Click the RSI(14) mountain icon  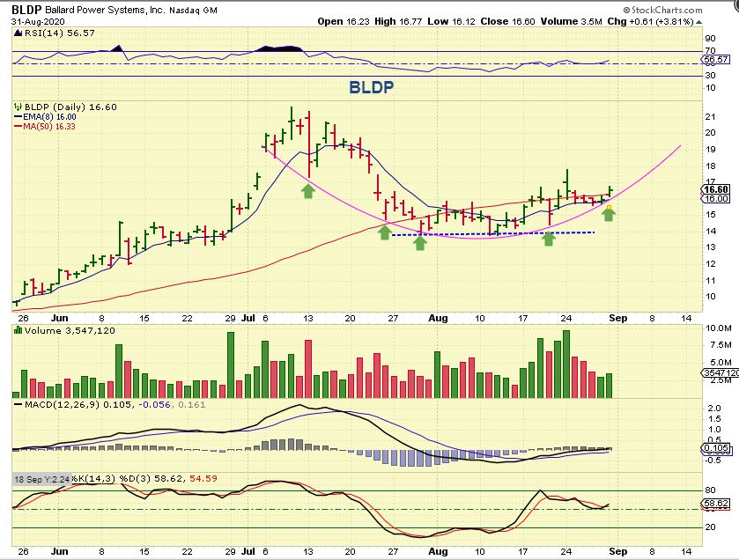point(18,33)
